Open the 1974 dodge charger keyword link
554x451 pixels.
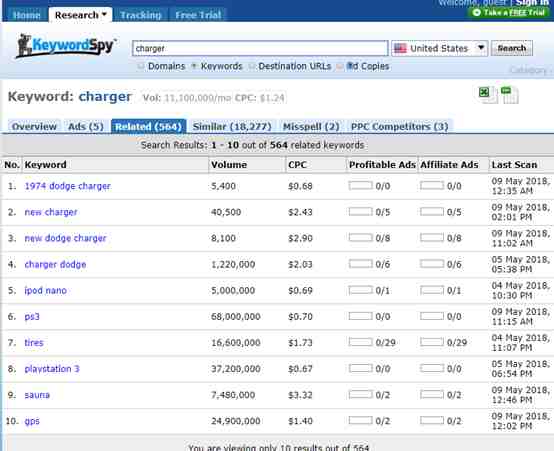(x=67, y=186)
